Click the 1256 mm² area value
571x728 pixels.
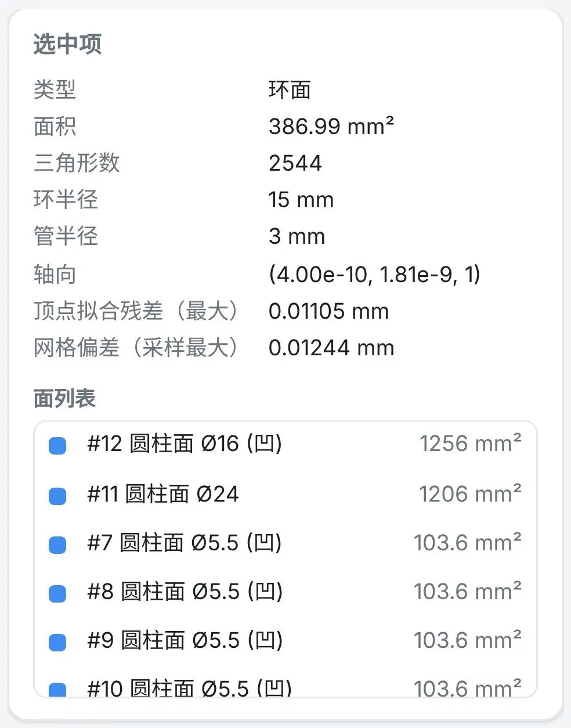470,444
